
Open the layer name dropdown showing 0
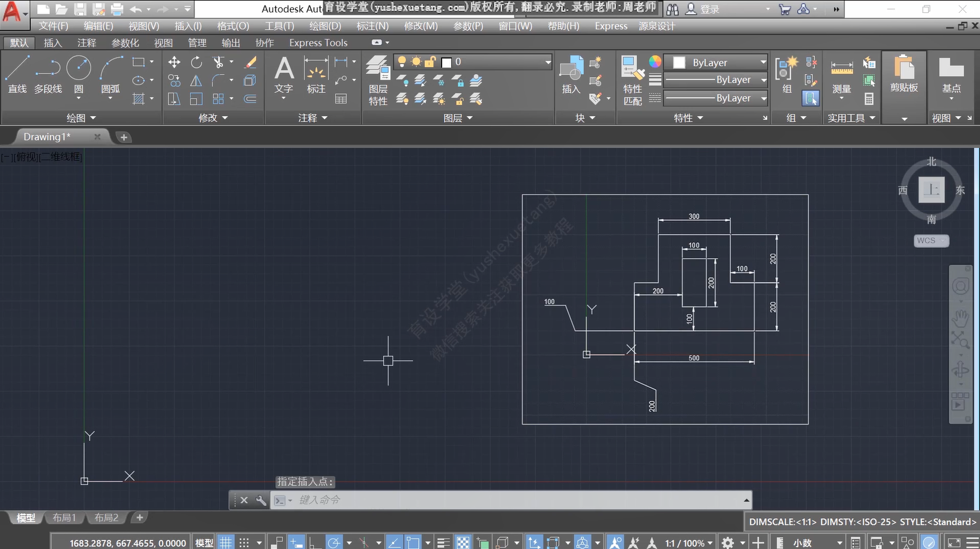click(x=473, y=62)
